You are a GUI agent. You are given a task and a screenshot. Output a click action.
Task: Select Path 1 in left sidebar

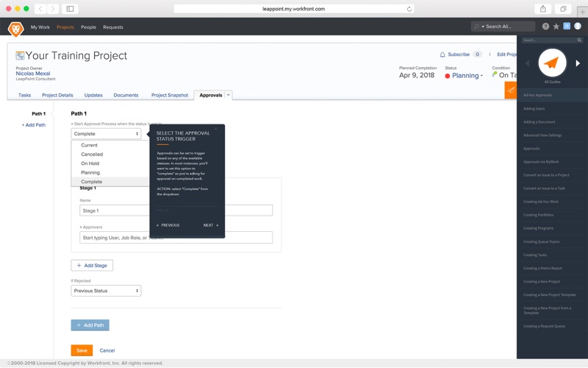click(39, 113)
